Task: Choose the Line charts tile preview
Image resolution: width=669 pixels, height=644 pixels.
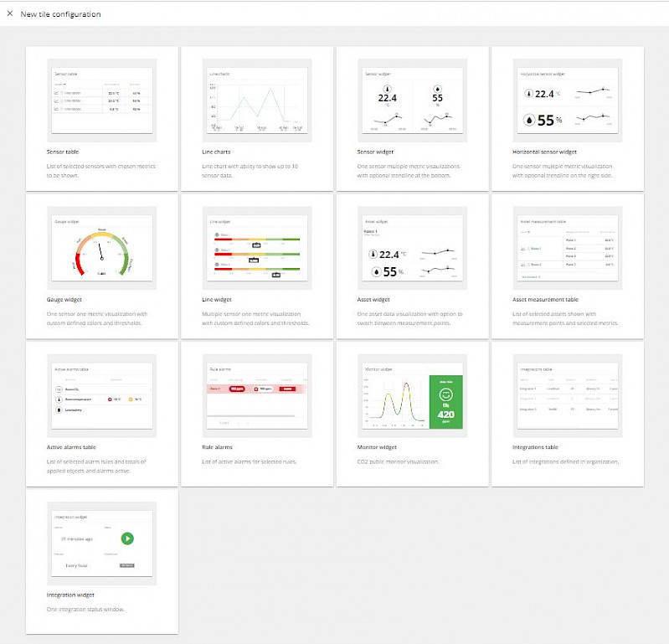Action: [258, 100]
